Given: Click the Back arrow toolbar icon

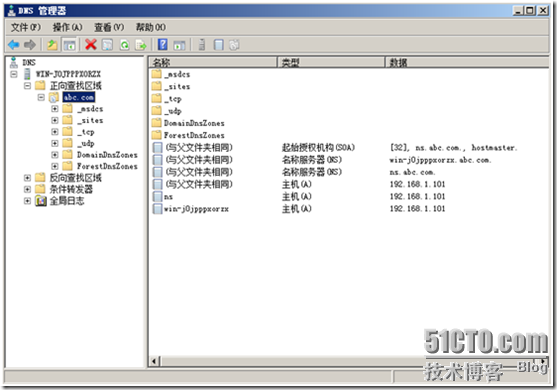Looking at the screenshot, I should point(13,45).
